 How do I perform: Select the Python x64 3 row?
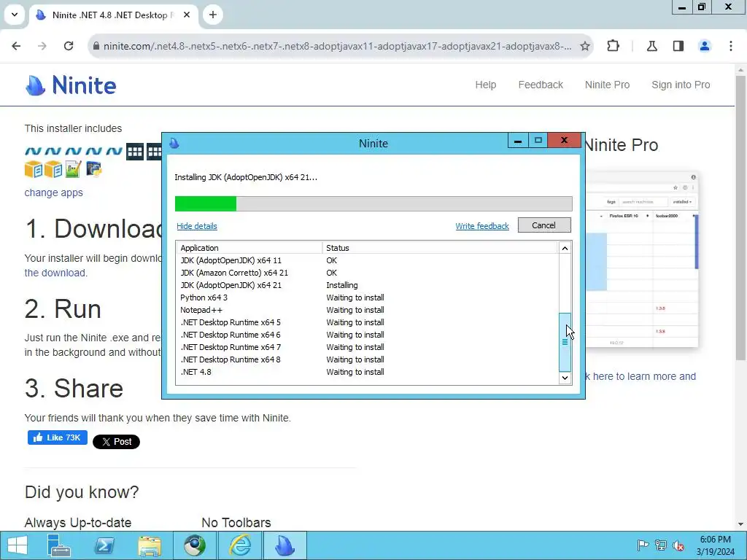click(x=368, y=297)
